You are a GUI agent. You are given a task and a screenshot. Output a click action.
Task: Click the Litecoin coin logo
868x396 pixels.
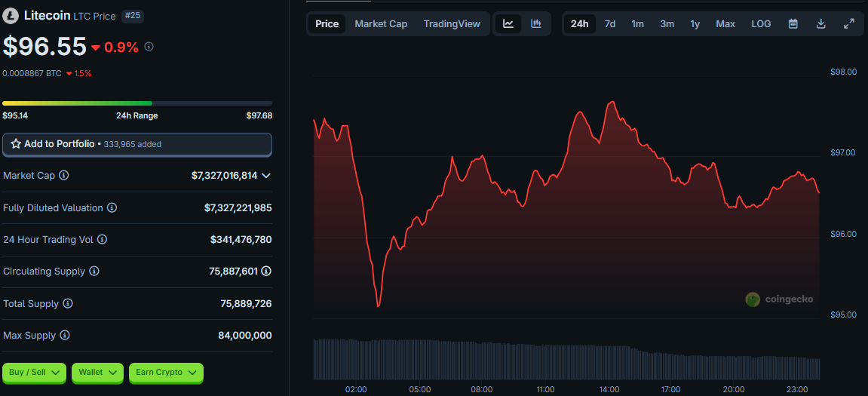click(x=11, y=16)
